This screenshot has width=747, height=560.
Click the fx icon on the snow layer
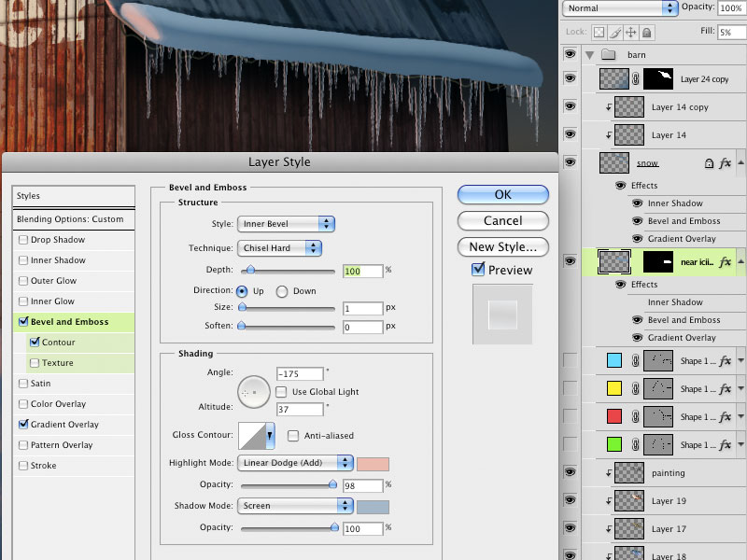click(726, 163)
